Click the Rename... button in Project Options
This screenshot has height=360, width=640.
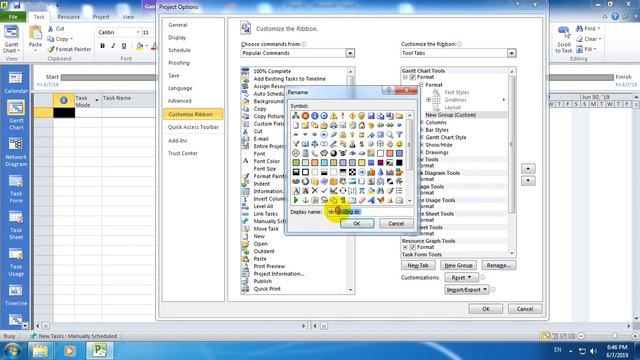click(498, 265)
